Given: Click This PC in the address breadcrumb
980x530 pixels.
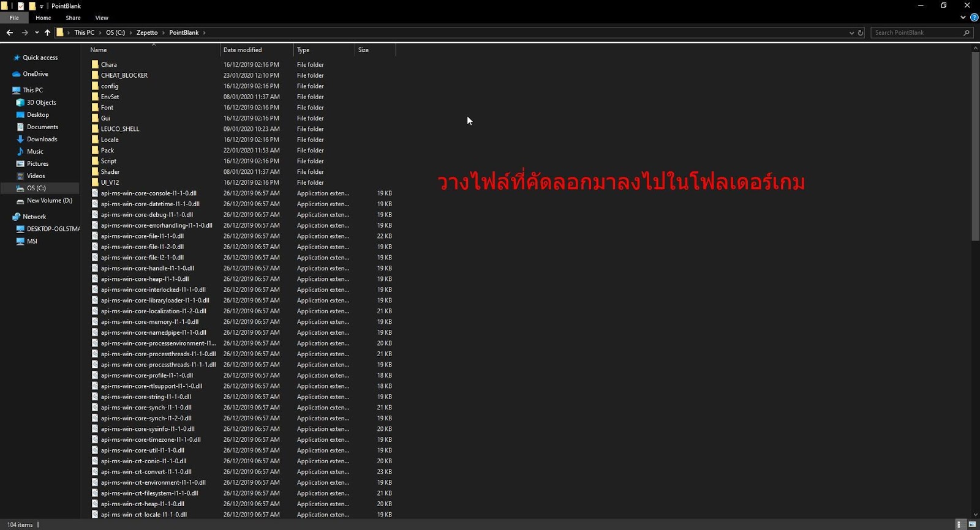Looking at the screenshot, I should click(85, 32).
